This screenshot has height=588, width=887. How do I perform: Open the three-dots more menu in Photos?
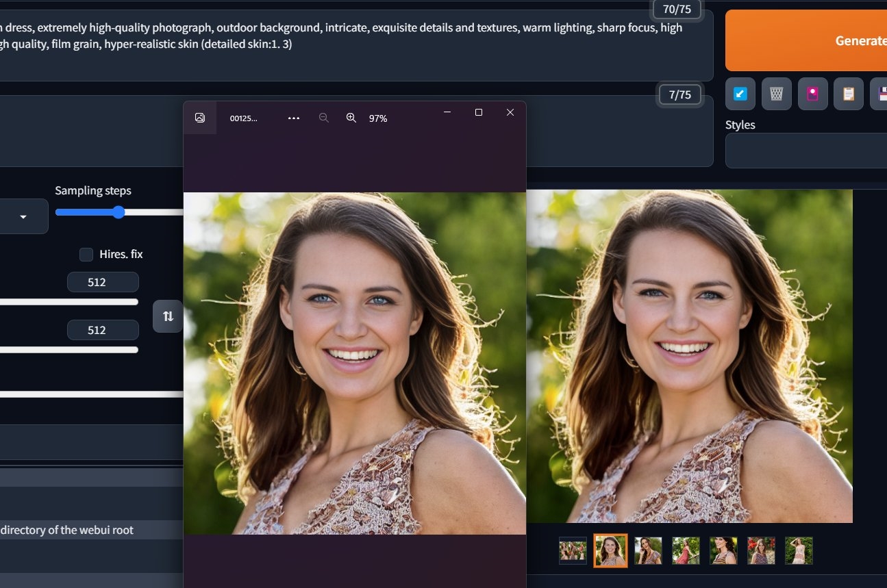[x=294, y=118]
